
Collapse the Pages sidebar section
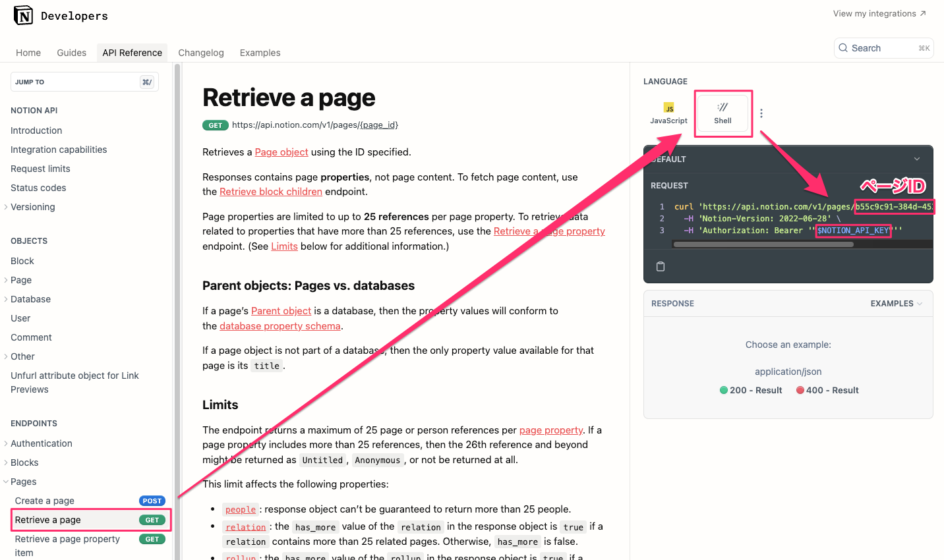pos(5,482)
